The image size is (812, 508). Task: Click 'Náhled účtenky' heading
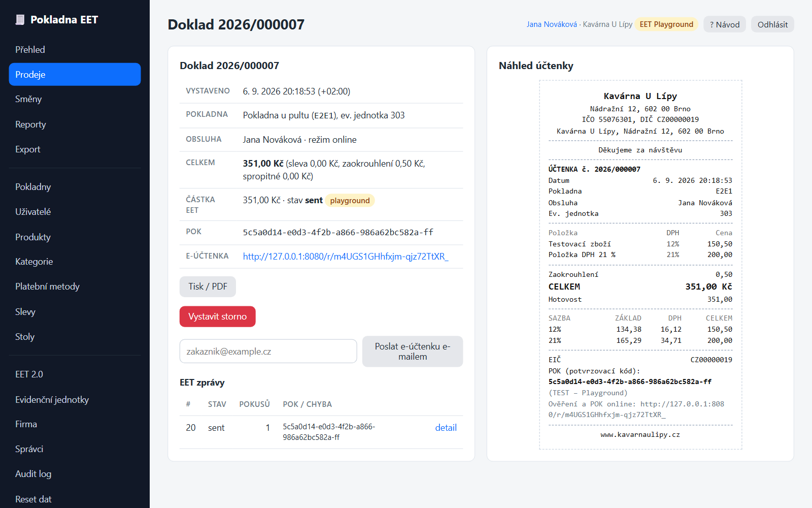click(x=536, y=66)
